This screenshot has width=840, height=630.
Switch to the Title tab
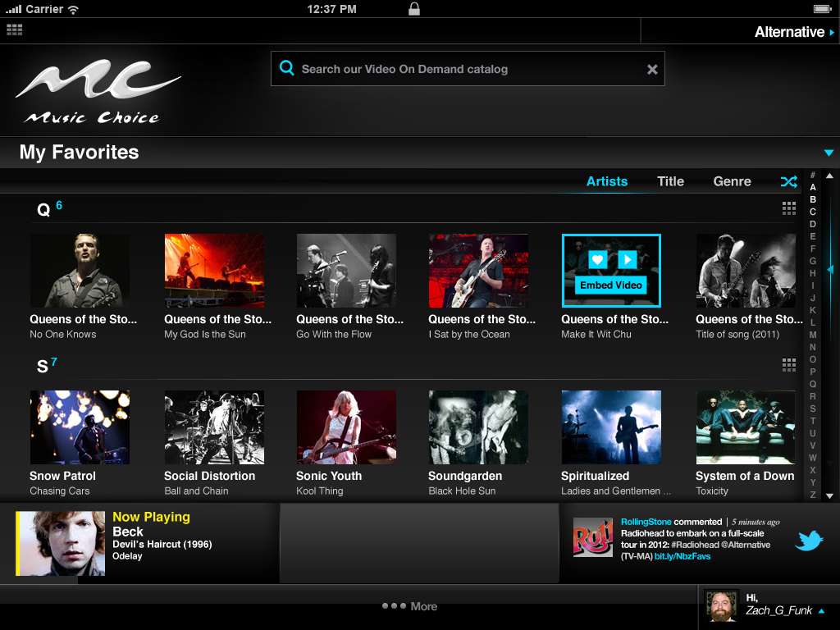671,181
